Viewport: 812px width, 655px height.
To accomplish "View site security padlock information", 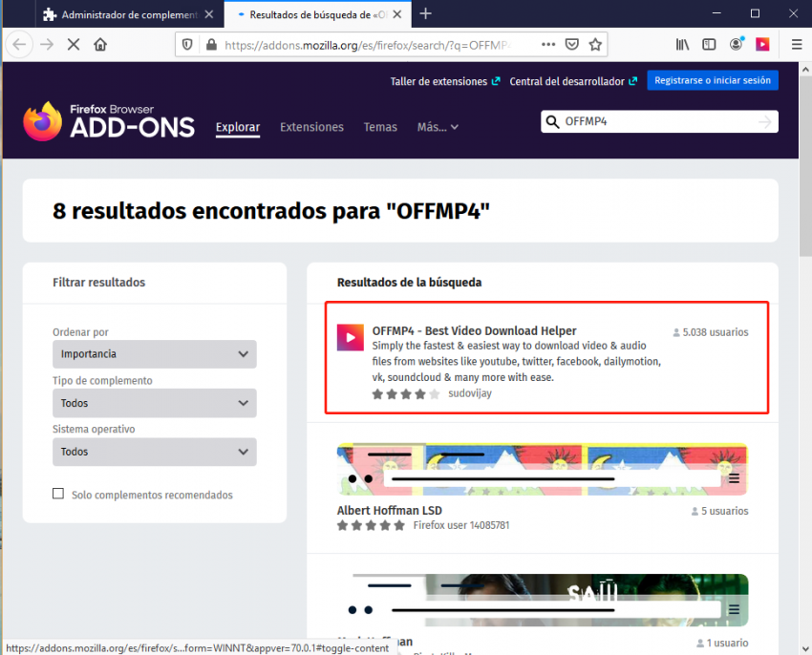I will 211,45.
